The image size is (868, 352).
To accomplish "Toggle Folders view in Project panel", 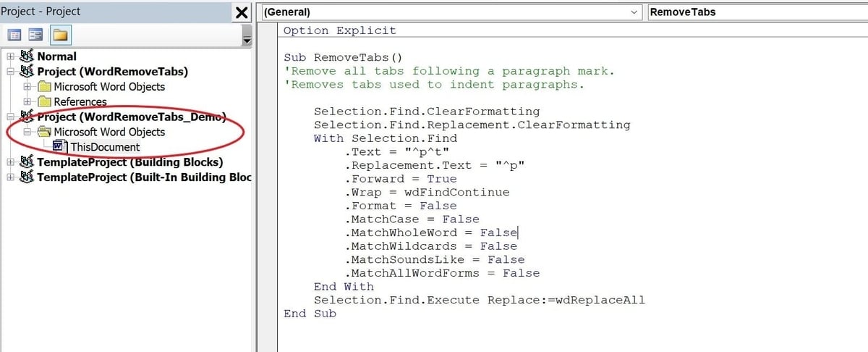I will (x=60, y=35).
